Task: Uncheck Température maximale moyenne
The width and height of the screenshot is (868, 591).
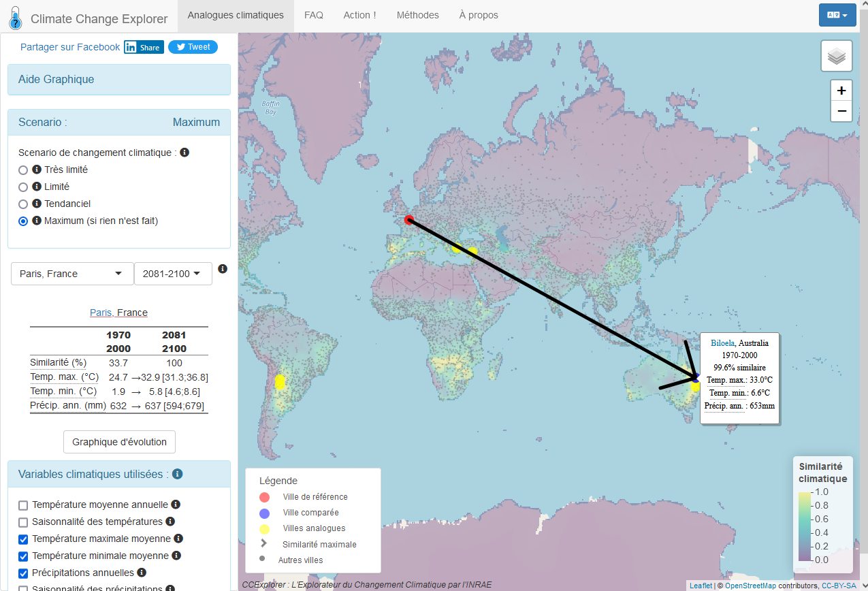Action: [x=23, y=539]
